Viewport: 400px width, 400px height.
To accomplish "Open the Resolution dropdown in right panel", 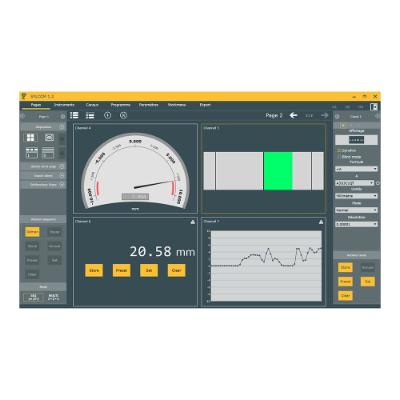I will click(x=356, y=224).
